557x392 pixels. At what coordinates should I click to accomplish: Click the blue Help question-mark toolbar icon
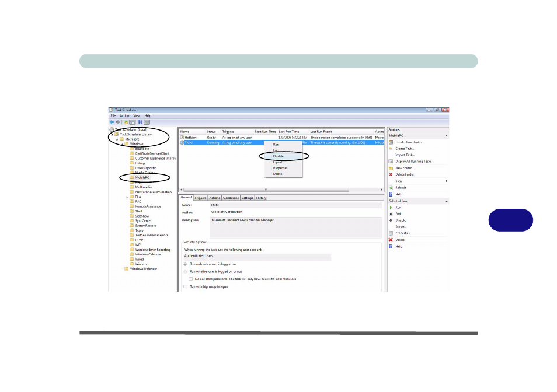point(140,122)
